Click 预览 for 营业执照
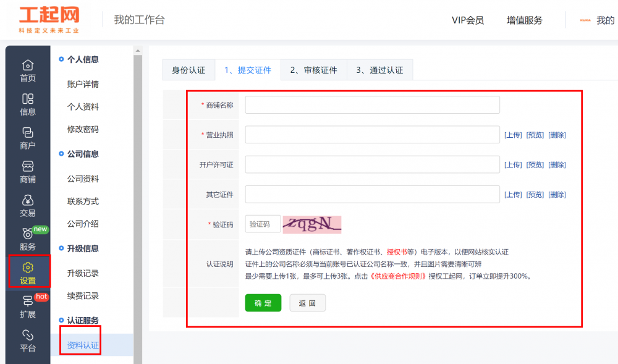 535,135
